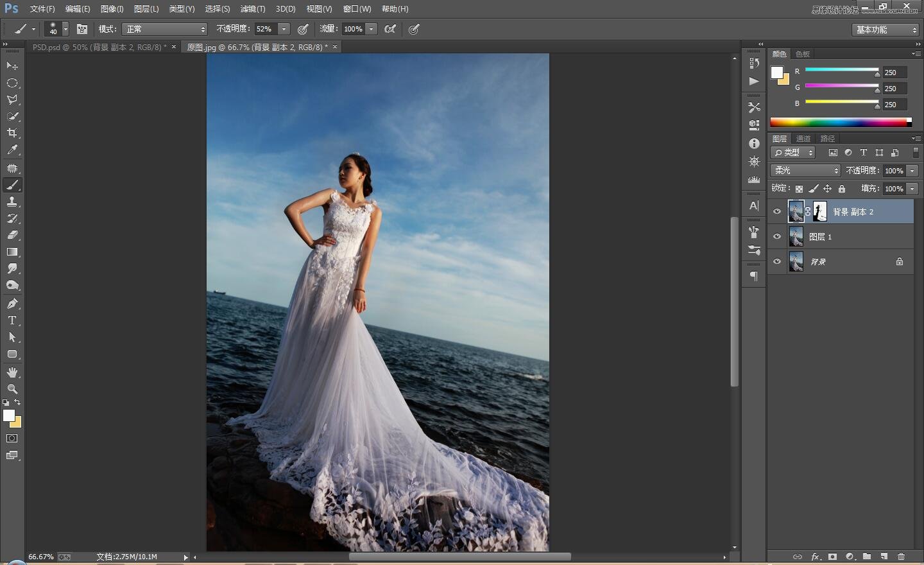
Task: Select the Clone Stamp tool
Action: tap(12, 202)
